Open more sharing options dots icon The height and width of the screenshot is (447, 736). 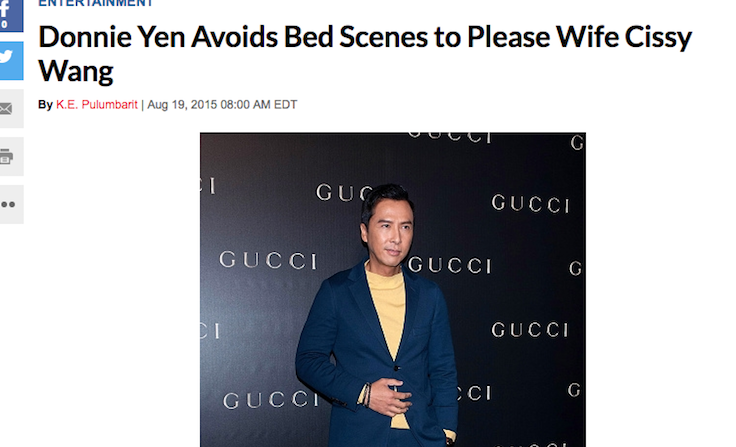pos(10,204)
